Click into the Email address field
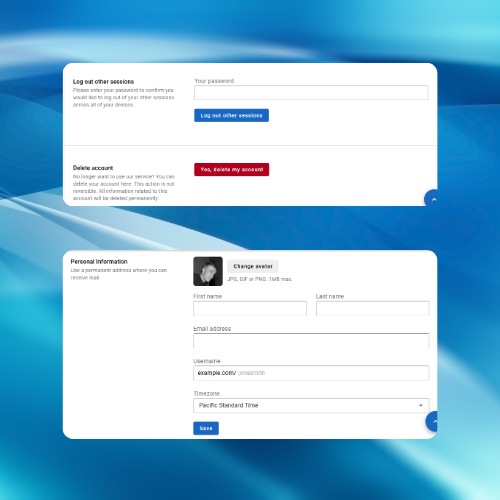This screenshot has width=500, height=500. (x=311, y=341)
